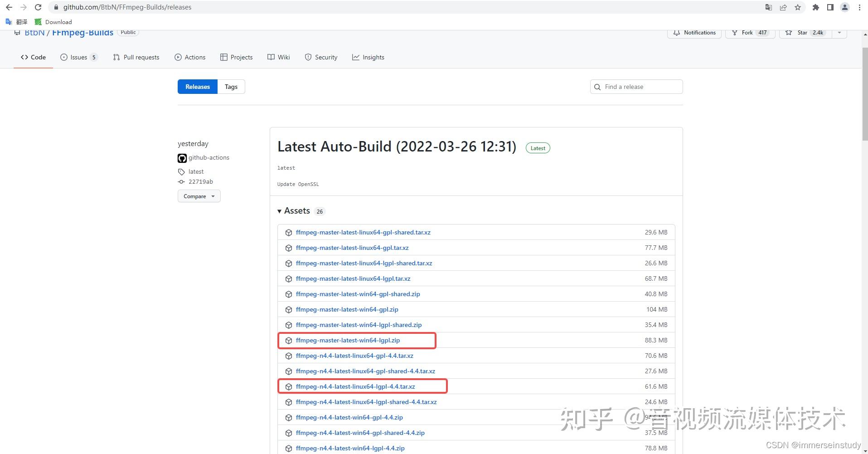Open the Actions tab
The image size is (868, 454).
click(190, 57)
